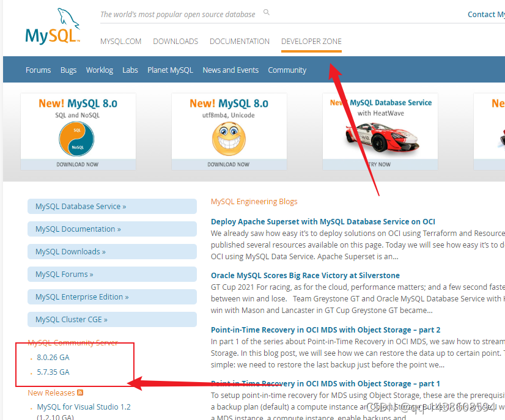Screen dimensions: 505x420
Task: Open Oracle MySQL Scores Big Race Victory post
Action: pos(305,275)
